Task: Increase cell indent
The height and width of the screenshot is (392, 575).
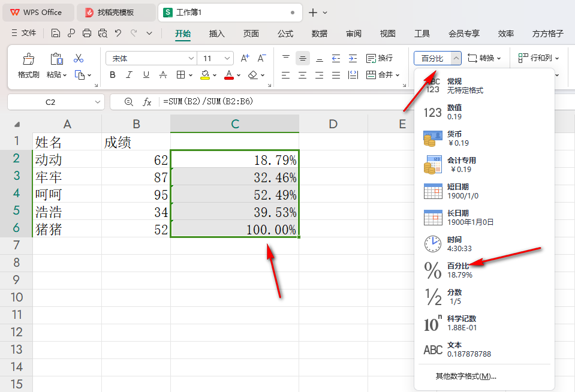Action: [353, 58]
